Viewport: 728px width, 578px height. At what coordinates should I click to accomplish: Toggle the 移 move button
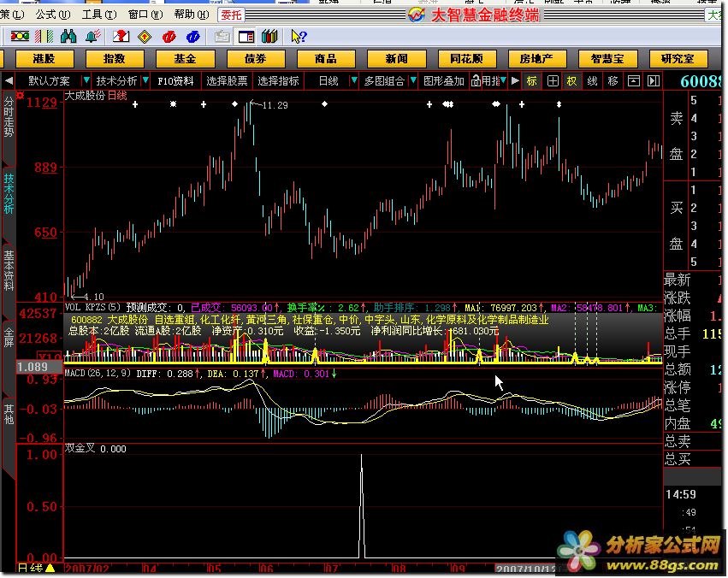(613, 81)
